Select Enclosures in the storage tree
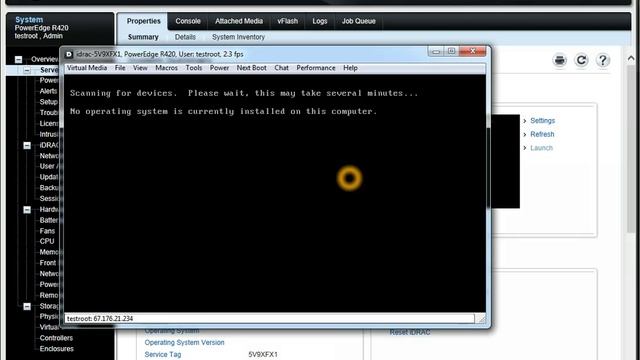 coord(56,349)
